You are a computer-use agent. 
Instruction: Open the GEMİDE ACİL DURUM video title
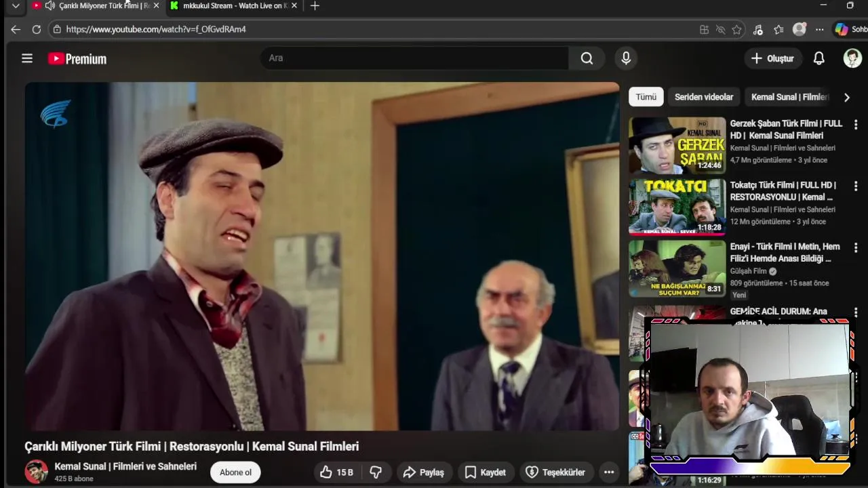pyautogui.click(x=778, y=312)
